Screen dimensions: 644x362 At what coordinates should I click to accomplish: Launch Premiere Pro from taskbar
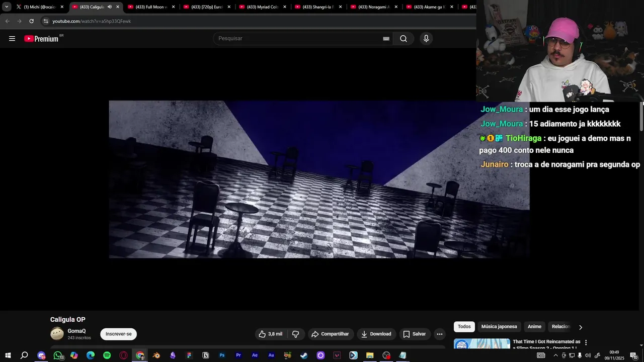pos(238,355)
